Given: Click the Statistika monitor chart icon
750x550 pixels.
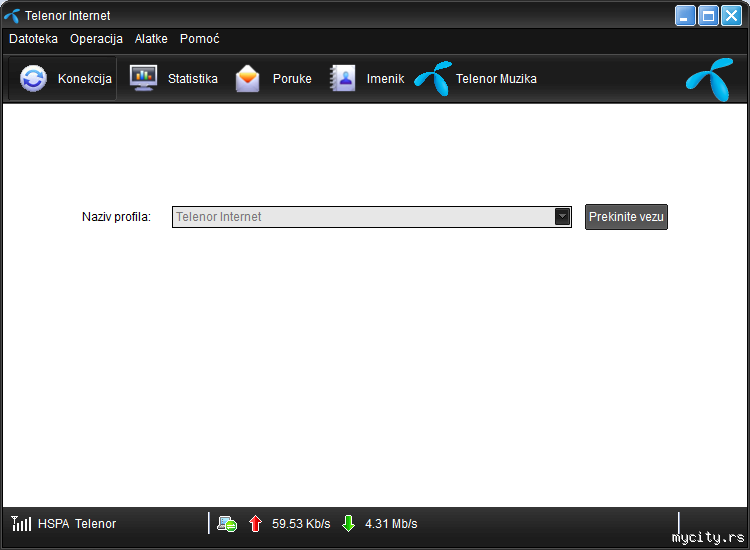Looking at the screenshot, I should 143,77.
